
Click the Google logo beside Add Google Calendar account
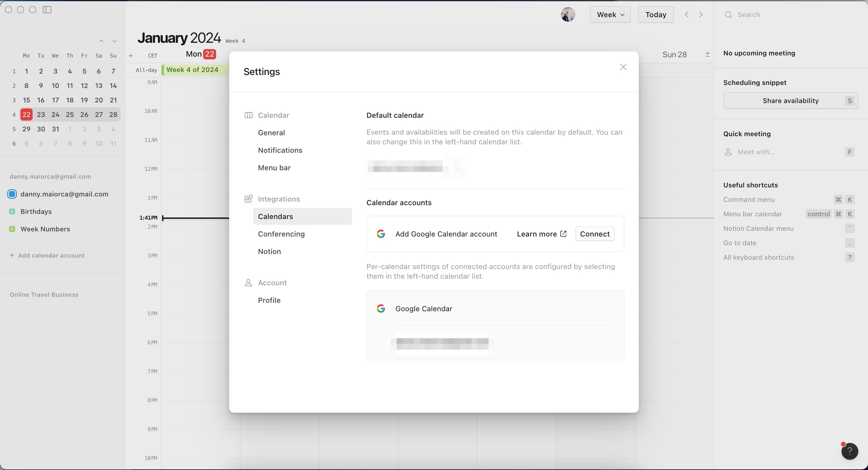point(380,233)
